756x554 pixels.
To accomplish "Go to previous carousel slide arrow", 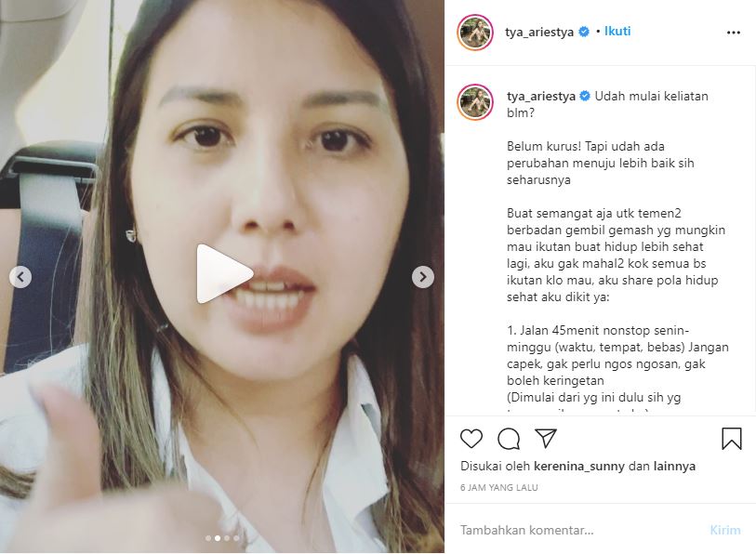I will point(20,277).
